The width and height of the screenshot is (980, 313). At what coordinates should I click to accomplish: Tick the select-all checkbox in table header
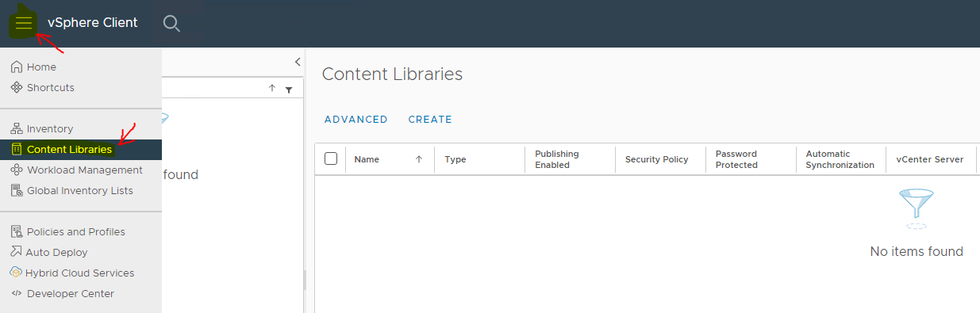point(331,158)
